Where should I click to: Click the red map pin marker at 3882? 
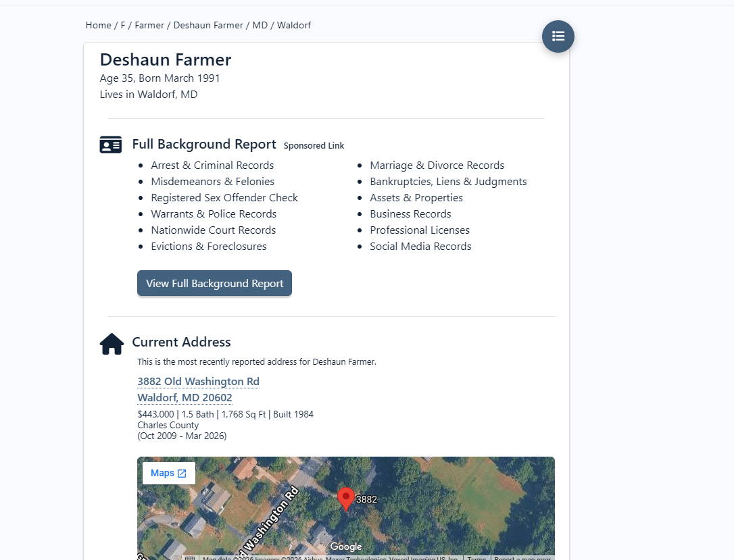[x=346, y=499]
